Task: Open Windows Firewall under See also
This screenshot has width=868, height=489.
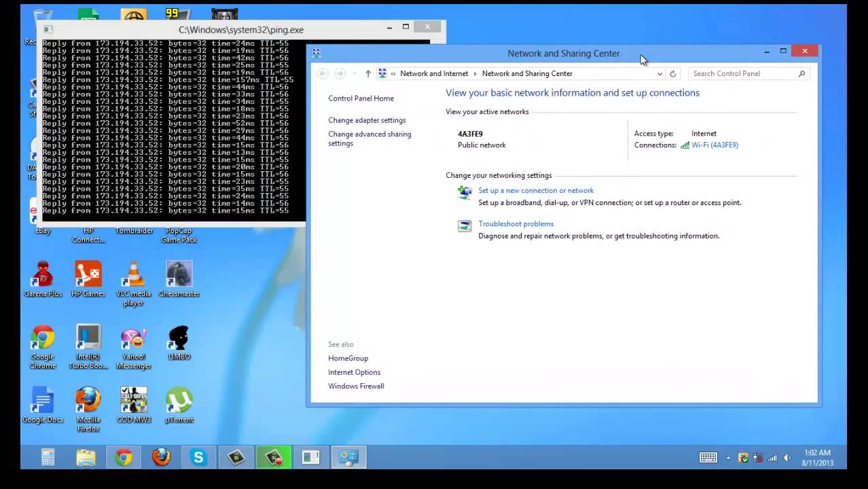Action: click(356, 386)
